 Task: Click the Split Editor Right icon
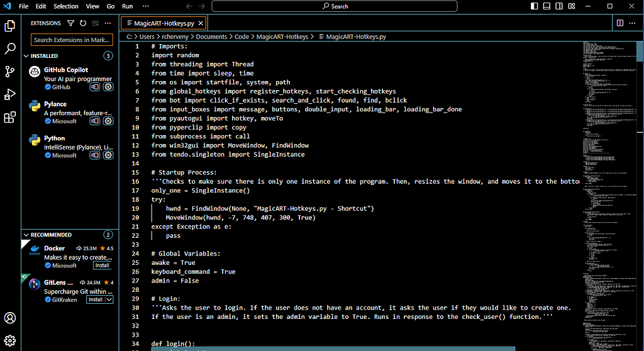pyautogui.click(x=619, y=23)
